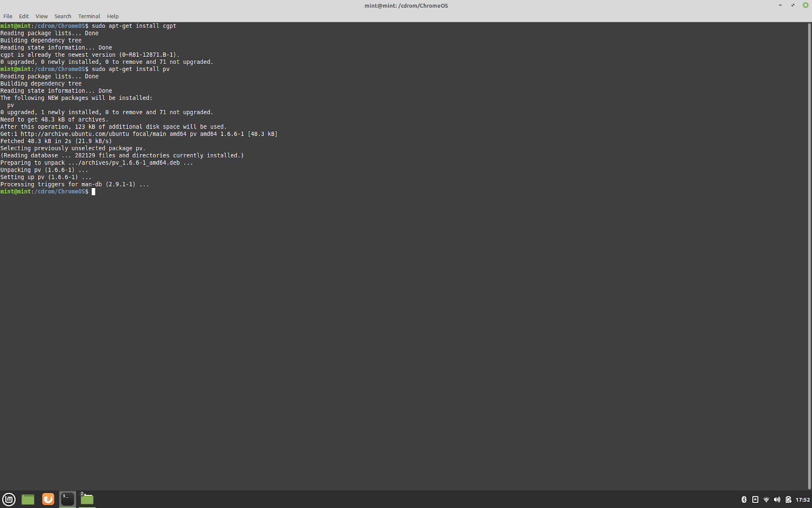Open the Bluetooth tray applet
Screen dimensions: 812x508
click(x=744, y=499)
